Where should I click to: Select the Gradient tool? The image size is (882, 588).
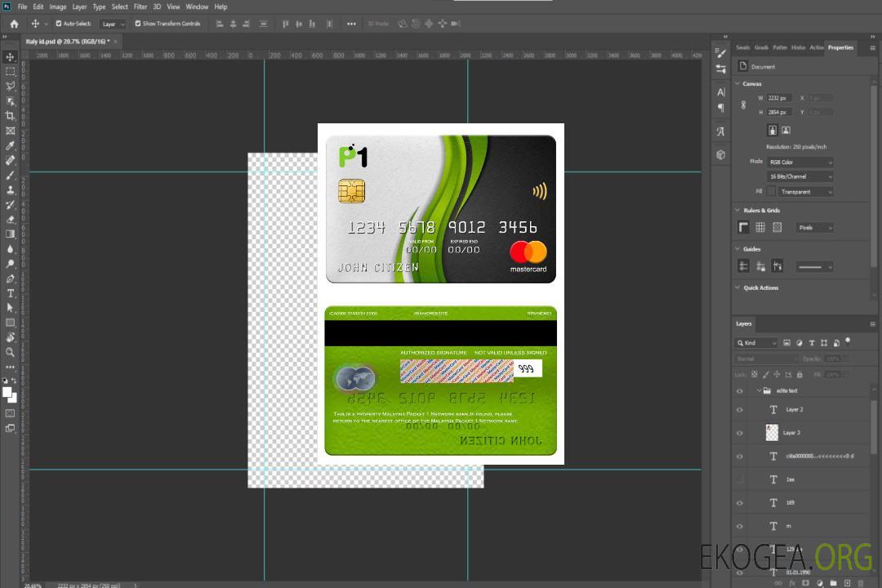point(10,234)
